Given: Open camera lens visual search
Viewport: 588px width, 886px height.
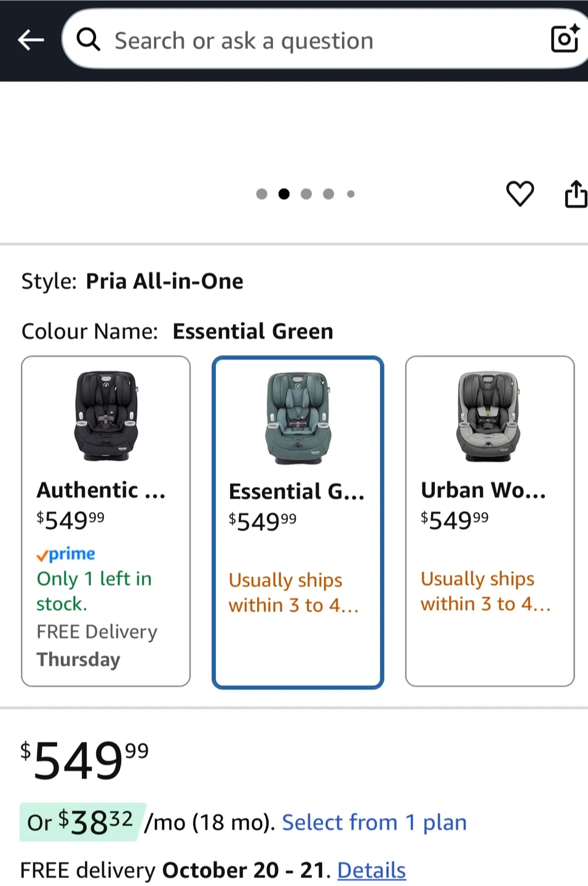Looking at the screenshot, I should click(565, 39).
